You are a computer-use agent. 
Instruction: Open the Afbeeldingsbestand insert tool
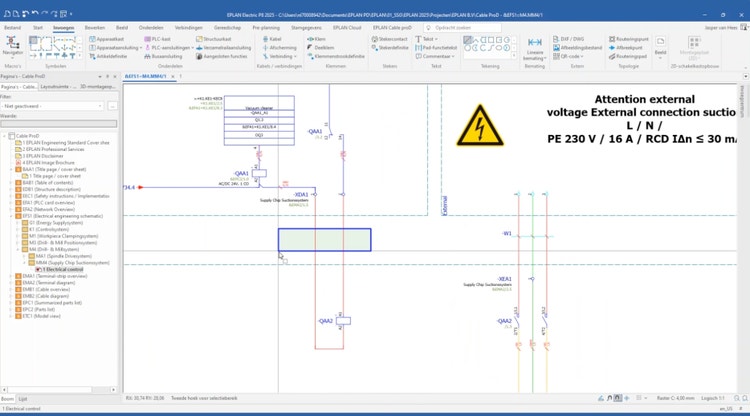click(579, 48)
